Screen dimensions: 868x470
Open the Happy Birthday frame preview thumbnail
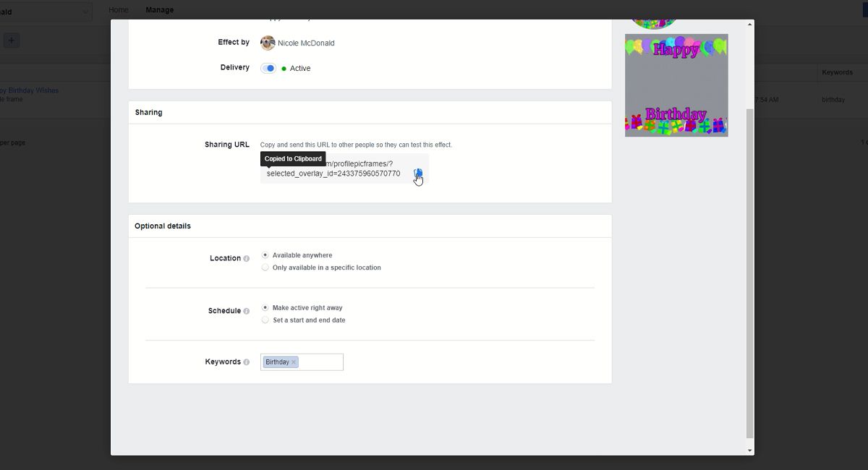click(x=676, y=85)
